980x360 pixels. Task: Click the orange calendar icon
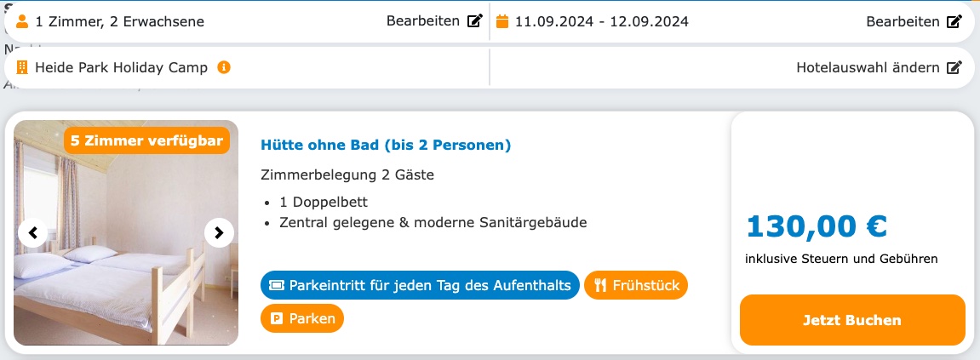tap(502, 21)
